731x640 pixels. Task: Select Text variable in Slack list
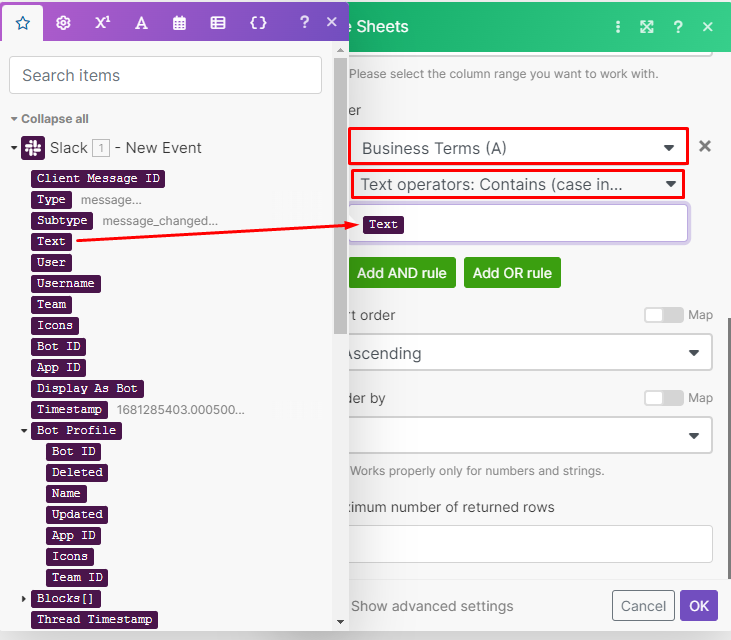point(51,241)
